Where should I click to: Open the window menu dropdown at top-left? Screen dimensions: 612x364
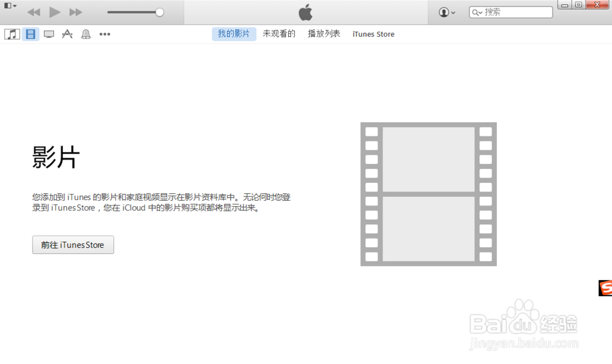point(10,6)
